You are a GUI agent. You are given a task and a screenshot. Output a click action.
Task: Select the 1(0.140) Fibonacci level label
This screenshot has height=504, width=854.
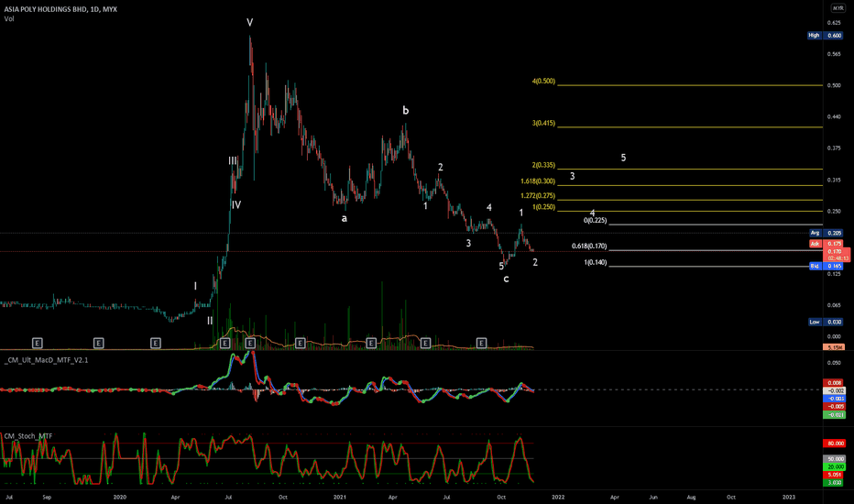(x=596, y=263)
